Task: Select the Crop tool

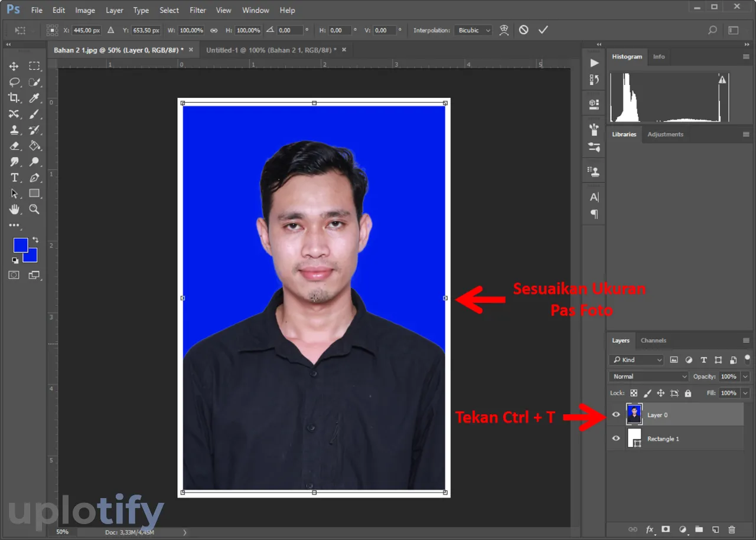Action: (14, 98)
